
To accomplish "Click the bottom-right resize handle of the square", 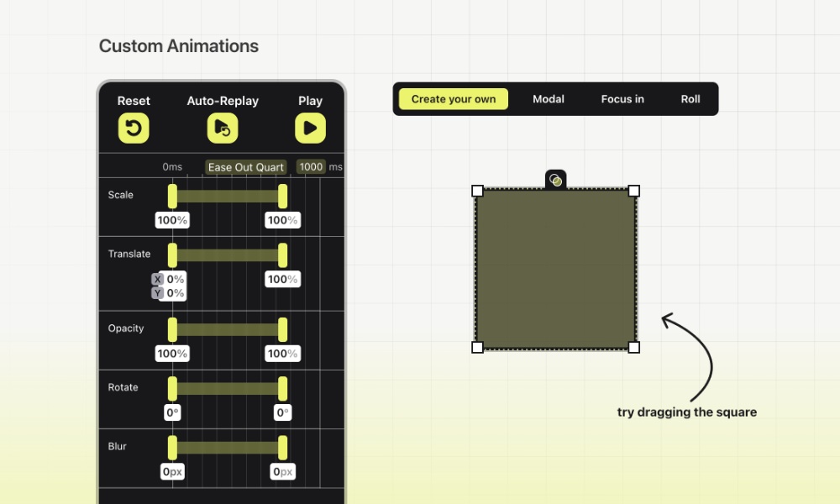I will (x=635, y=347).
